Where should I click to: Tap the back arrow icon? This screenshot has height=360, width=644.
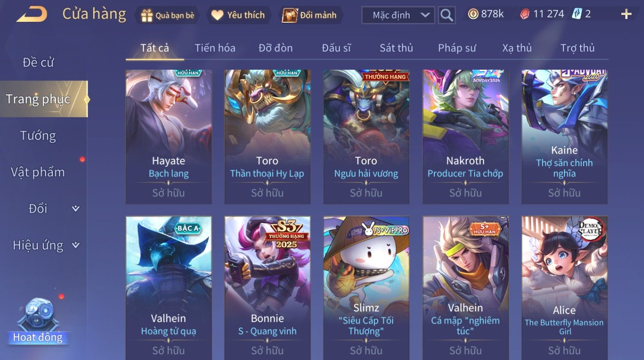(32, 14)
